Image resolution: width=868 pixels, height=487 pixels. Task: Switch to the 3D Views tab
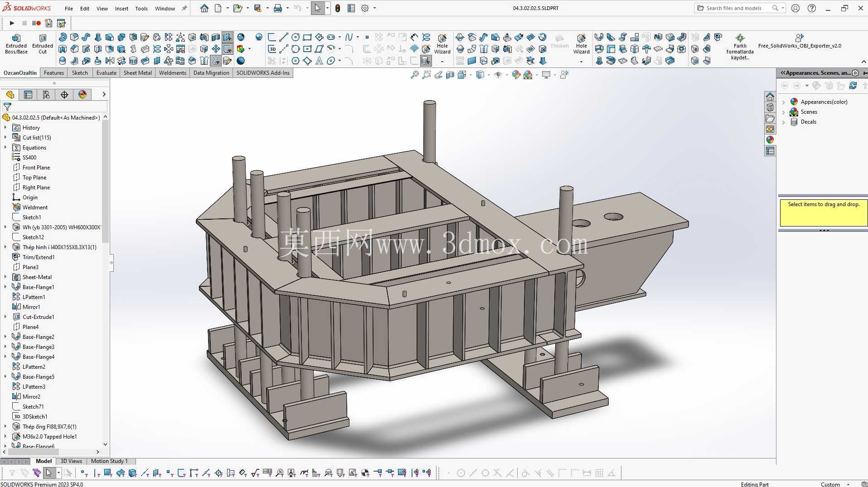pyautogui.click(x=71, y=461)
